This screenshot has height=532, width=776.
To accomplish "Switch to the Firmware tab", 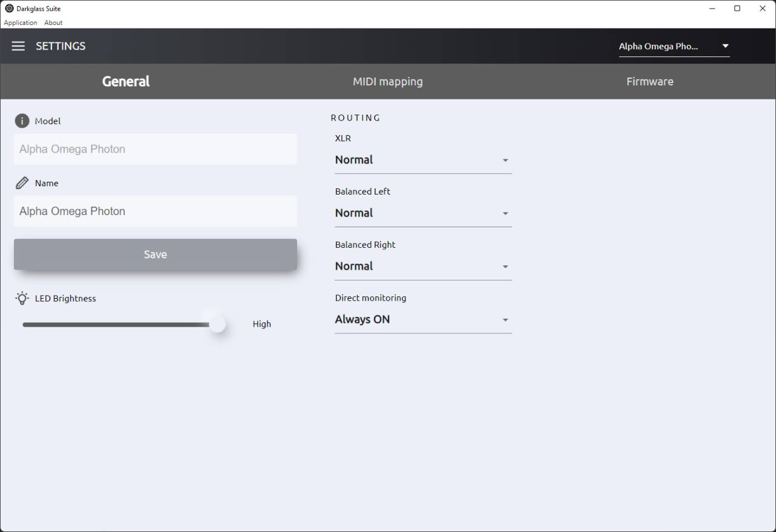I will point(650,81).
